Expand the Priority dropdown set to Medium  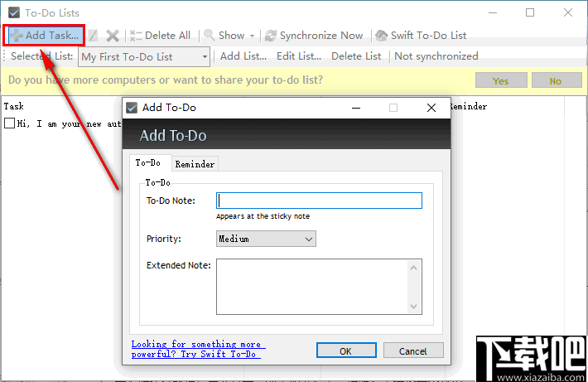tap(266, 239)
